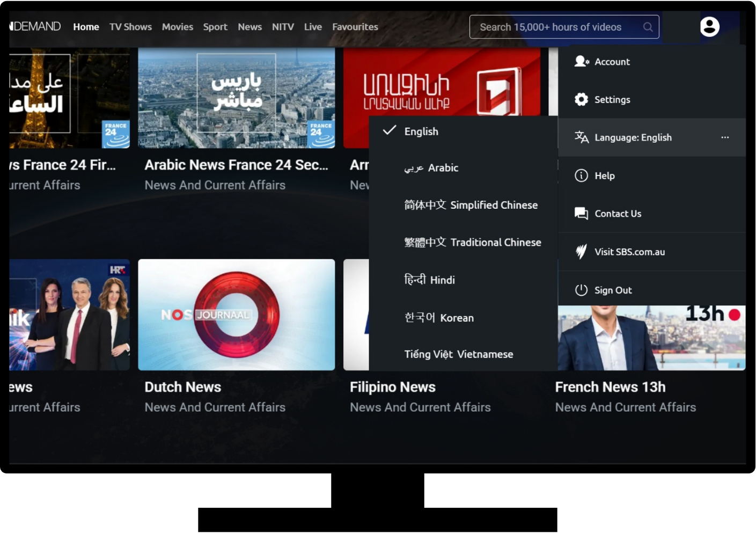
Task: Open Help from the profile menu
Action: coord(652,176)
